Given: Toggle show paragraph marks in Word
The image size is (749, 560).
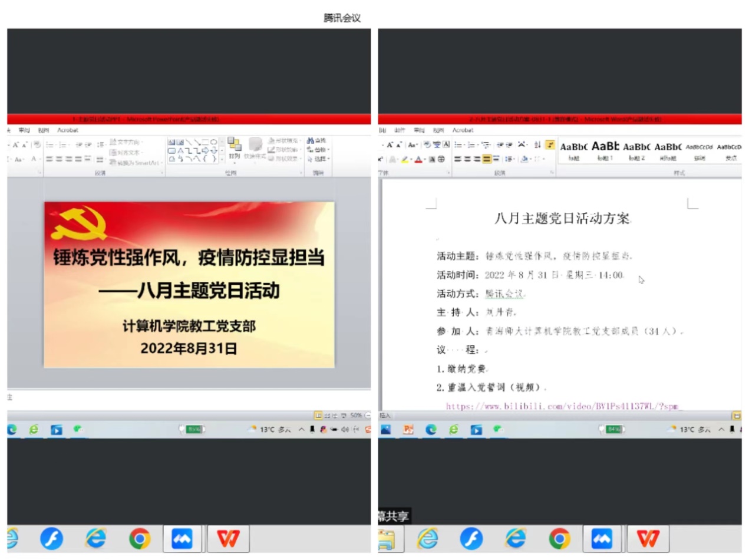Looking at the screenshot, I should pyautogui.click(x=550, y=145).
